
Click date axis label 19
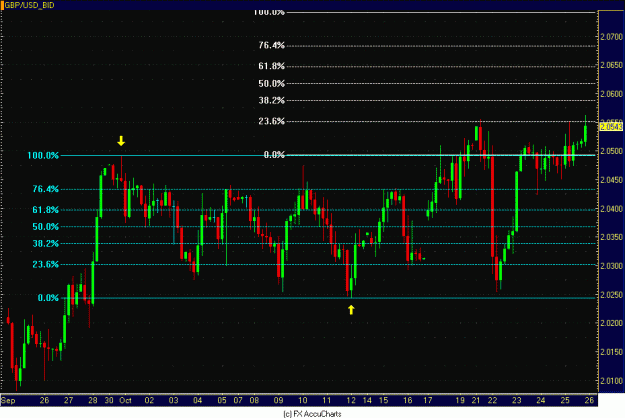[460, 400]
